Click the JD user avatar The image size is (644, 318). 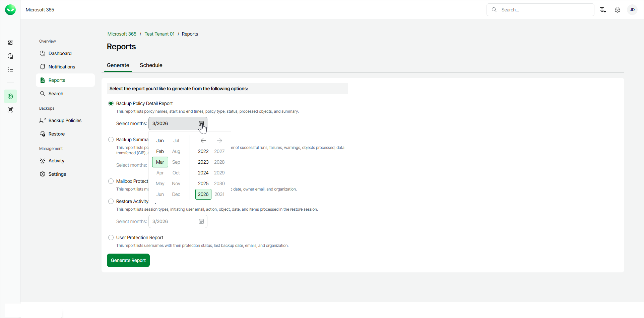pyautogui.click(x=632, y=10)
